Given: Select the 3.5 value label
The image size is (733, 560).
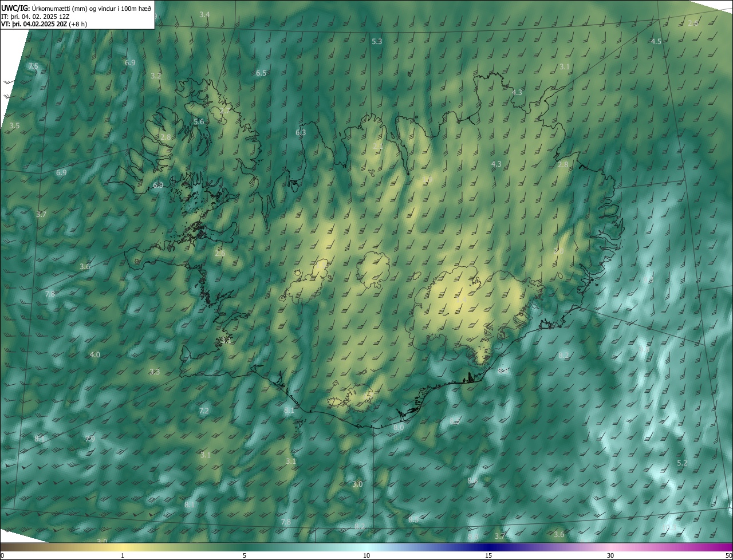Looking at the screenshot, I should (14, 125).
